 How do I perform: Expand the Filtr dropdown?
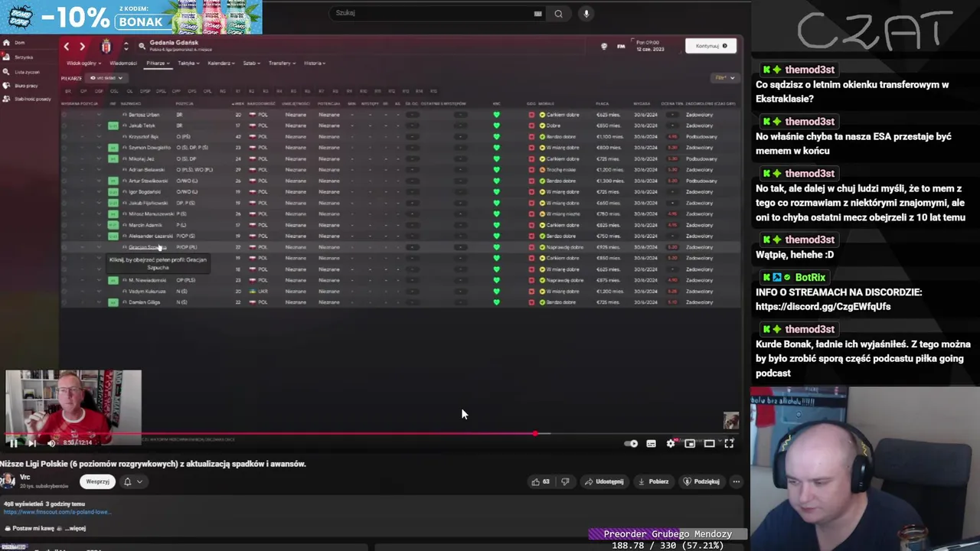(724, 78)
